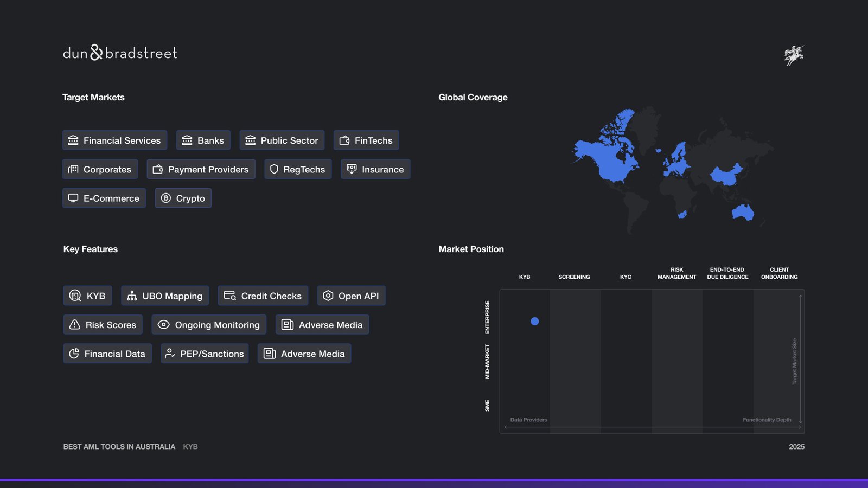Select the Payment Providers tag label
This screenshot has height=488, width=868.
[208, 169]
